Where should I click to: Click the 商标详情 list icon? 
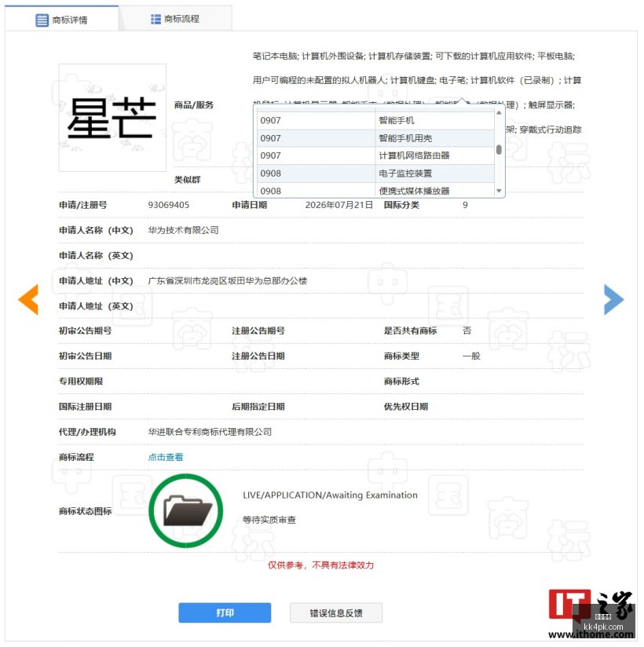click(42, 20)
